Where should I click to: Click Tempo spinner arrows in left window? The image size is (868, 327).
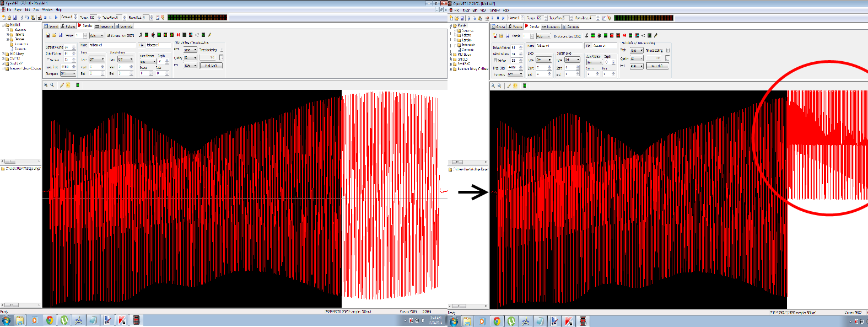coord(99,18)
